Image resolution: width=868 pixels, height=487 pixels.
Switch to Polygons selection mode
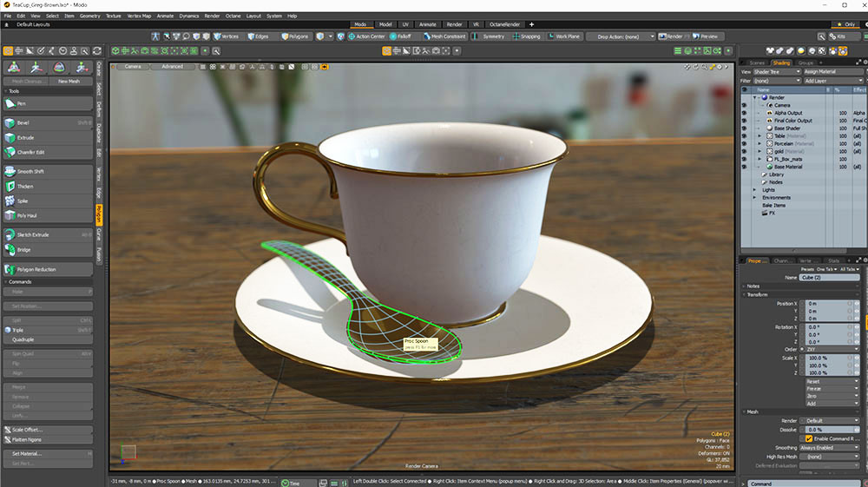295,36
